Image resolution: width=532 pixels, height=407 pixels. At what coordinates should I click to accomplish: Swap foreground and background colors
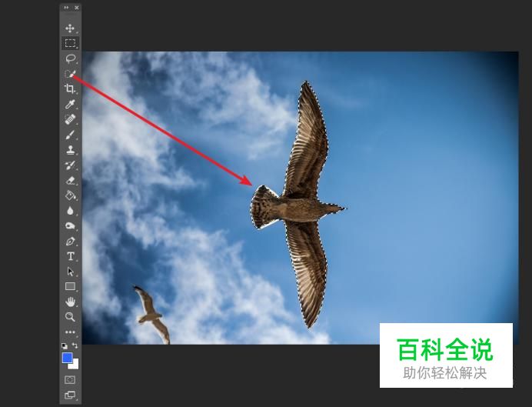[x=75, y=345]
